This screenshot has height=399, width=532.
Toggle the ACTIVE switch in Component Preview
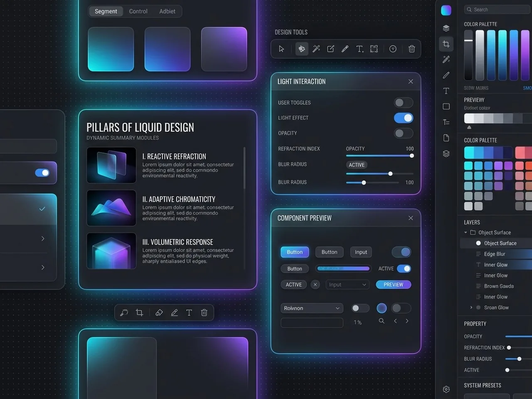click(404, 268)
